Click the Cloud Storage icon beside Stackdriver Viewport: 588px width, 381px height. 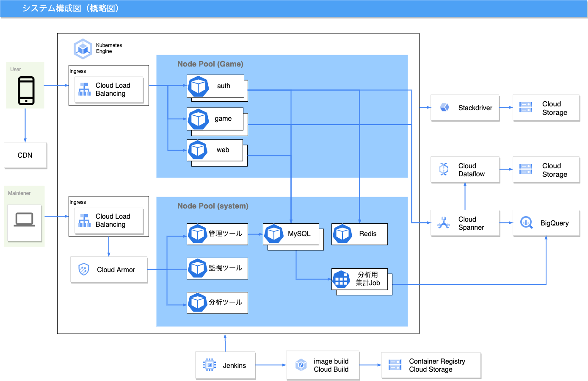tap(526, 107)
